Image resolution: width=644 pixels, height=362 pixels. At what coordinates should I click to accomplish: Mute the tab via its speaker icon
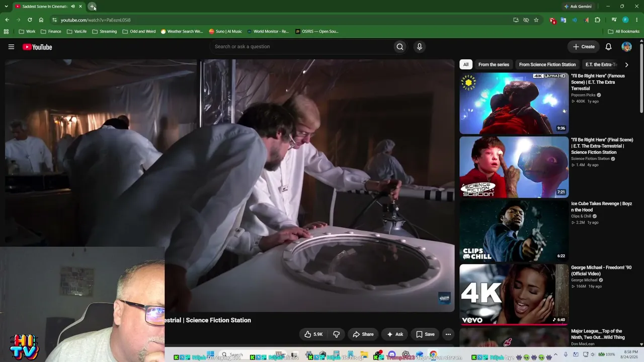click(x=73, y=7)
